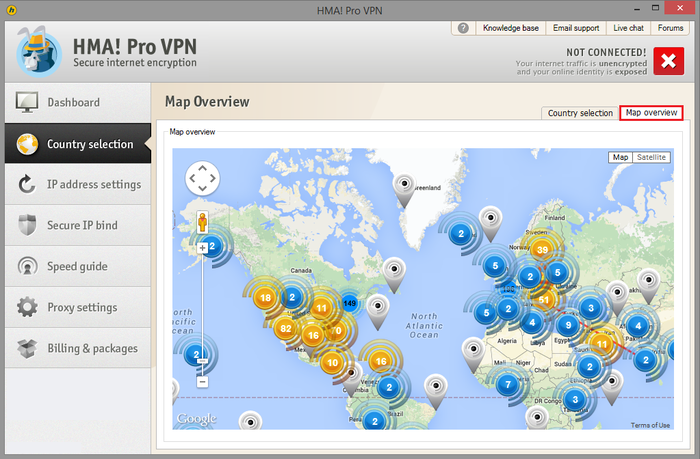Open Billing & packages box icon
The width and height of the screenshot is (700, 459).
27,348
